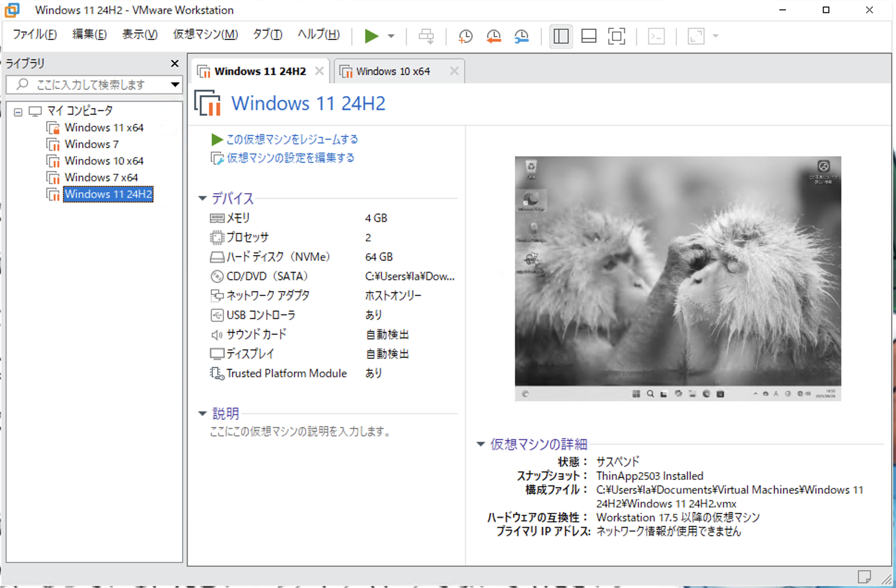This screenshot has height=588, width=896.
Task: Click Send Ctrl+Alt+Del toolbar icon
Action: (426, 36)
